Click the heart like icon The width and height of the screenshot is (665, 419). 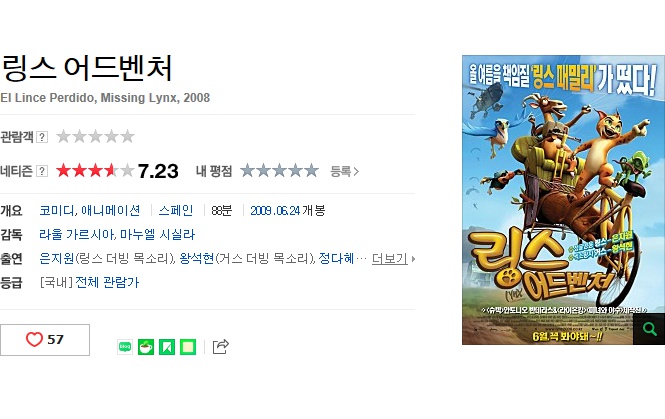[34, 339]
